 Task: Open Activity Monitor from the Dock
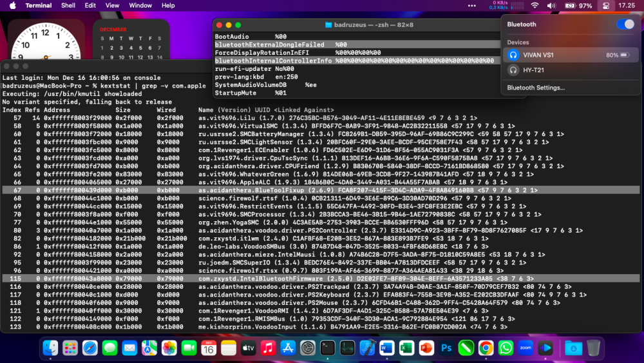click(348, 348)
